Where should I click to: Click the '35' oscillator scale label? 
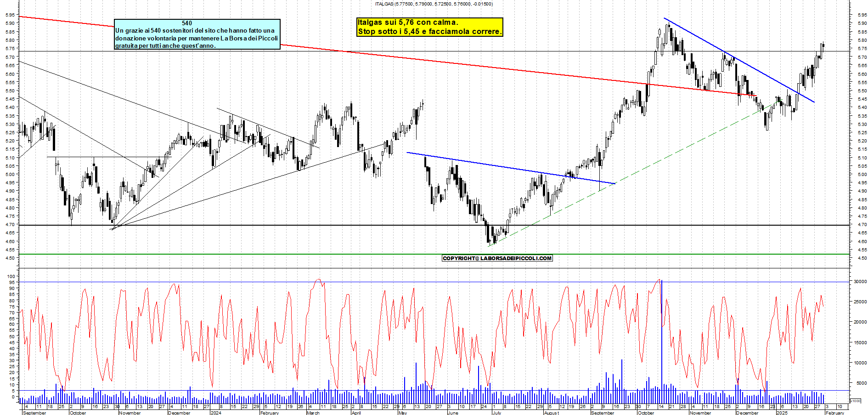point(12,354)
